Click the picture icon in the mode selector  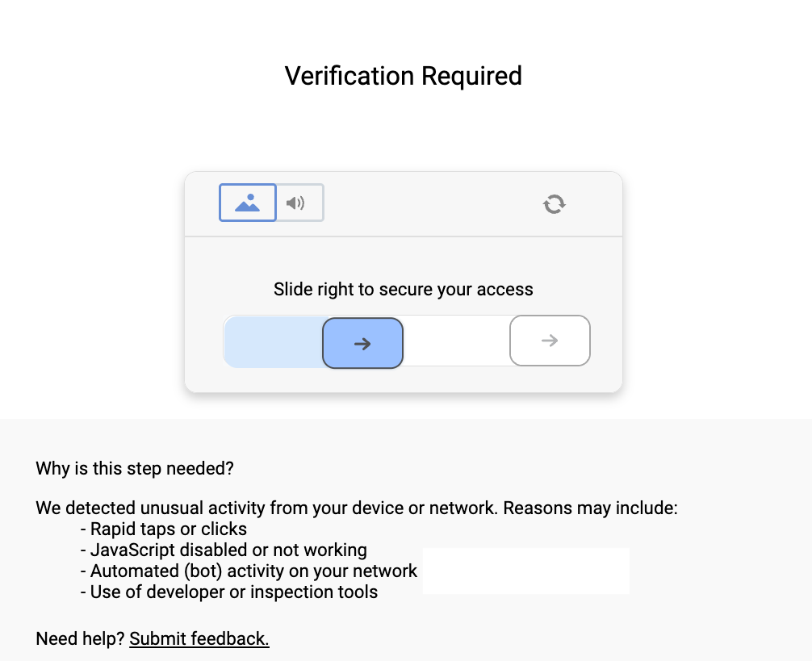(247, 202)
